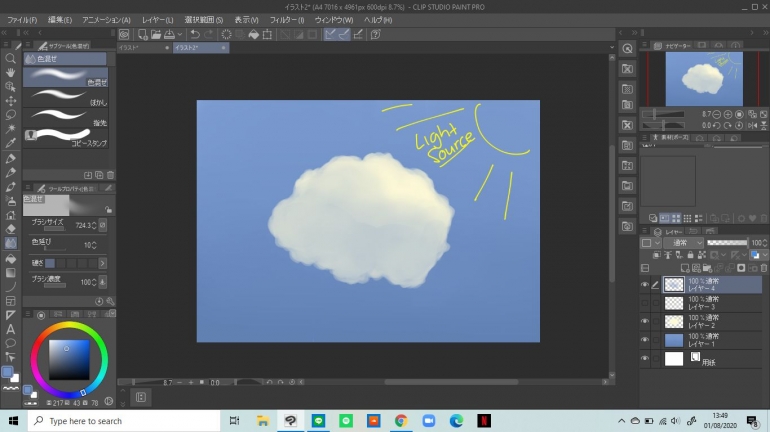Viewport: 770px width, 432px height.
Task: Delete sub tool using trash icon
Action: pos(110,175)
